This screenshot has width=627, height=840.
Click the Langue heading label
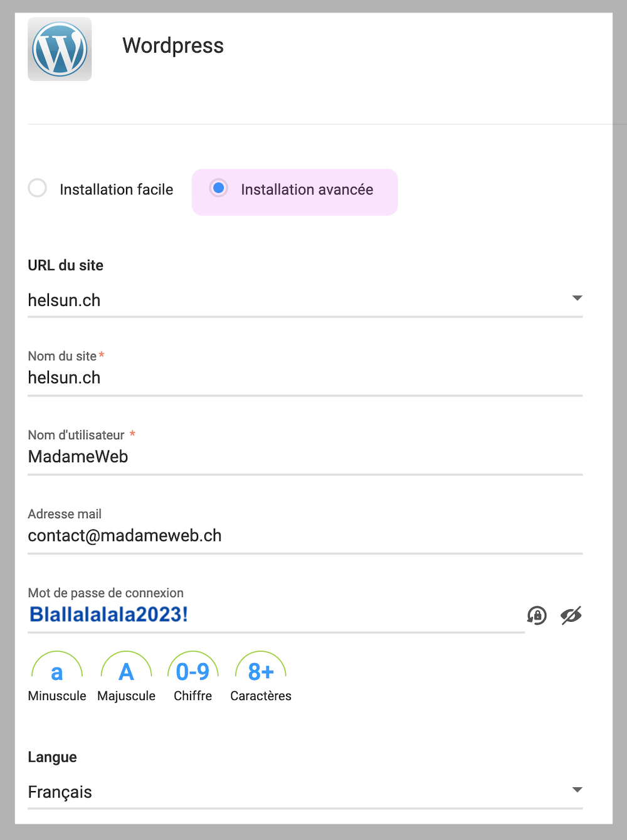[52, 757]
